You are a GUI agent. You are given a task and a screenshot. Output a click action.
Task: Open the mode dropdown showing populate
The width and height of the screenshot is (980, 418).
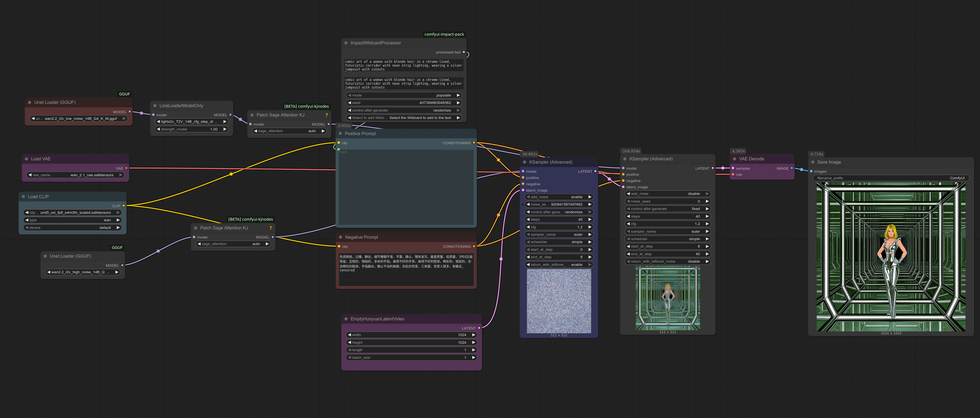[x=404, y=96]
